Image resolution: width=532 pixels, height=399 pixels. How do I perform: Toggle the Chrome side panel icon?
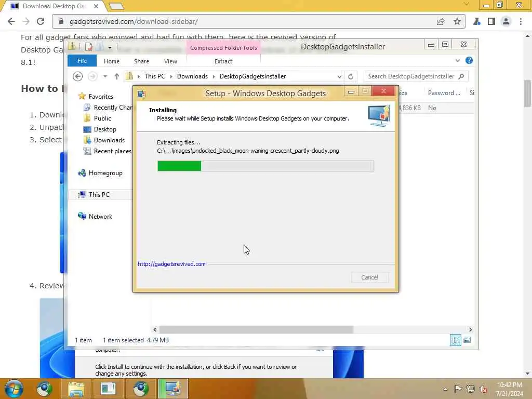click(x=491, y=21)
